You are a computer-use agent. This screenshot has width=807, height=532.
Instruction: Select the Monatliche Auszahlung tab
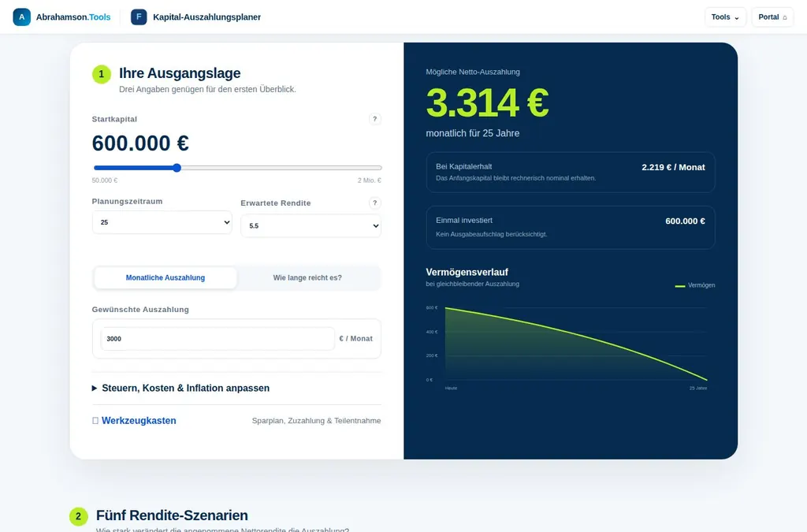point(165,278)
